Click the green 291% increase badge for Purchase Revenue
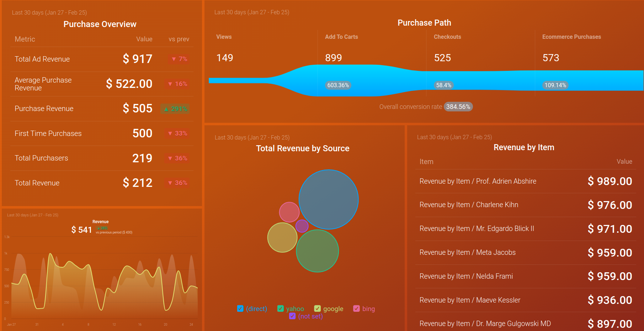 click(175, 109)
